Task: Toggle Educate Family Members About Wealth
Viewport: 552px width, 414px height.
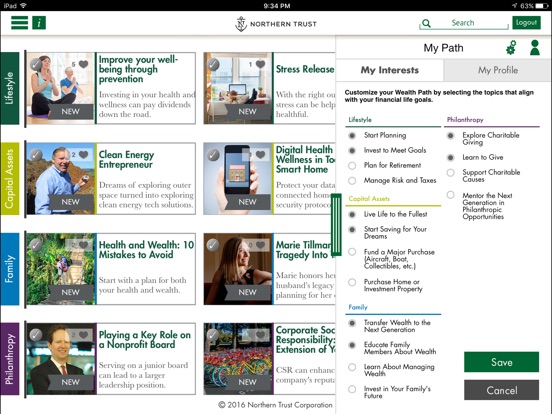Action: 352,345
